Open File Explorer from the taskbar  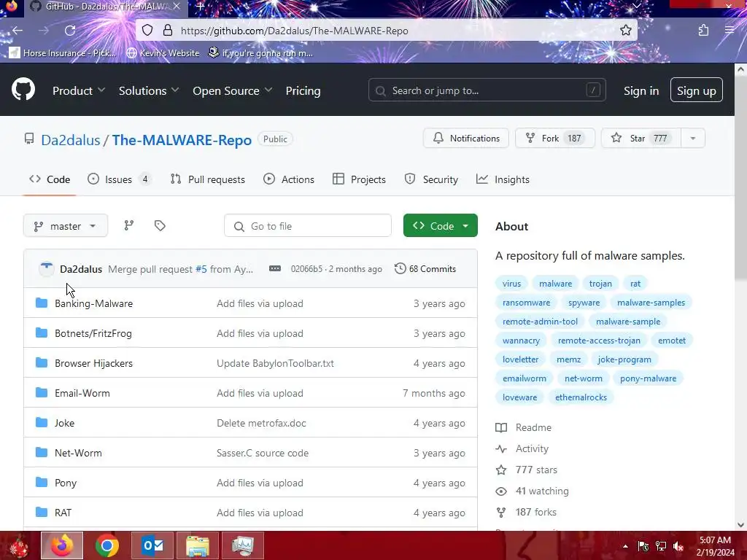(x=197, y=545)
